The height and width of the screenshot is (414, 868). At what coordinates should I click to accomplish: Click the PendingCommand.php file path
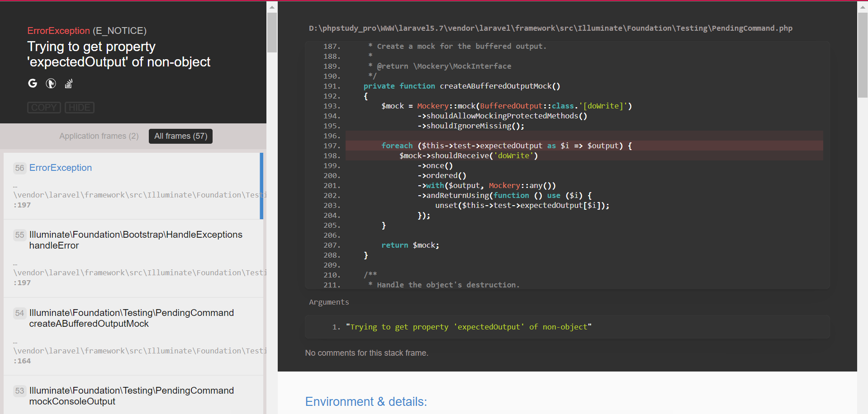(x=550, y=28)
